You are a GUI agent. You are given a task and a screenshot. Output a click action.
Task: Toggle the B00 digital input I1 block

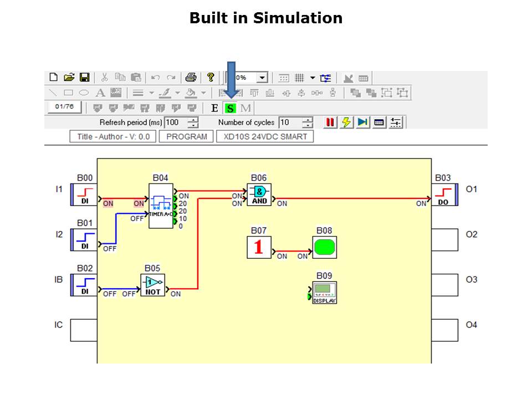[x=84, y=195]
